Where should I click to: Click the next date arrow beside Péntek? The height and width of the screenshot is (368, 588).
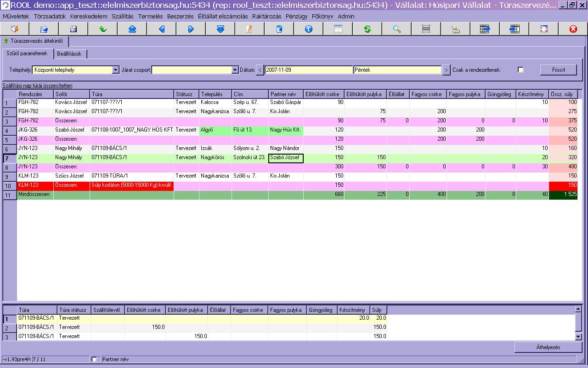click(x=446, y=70)
